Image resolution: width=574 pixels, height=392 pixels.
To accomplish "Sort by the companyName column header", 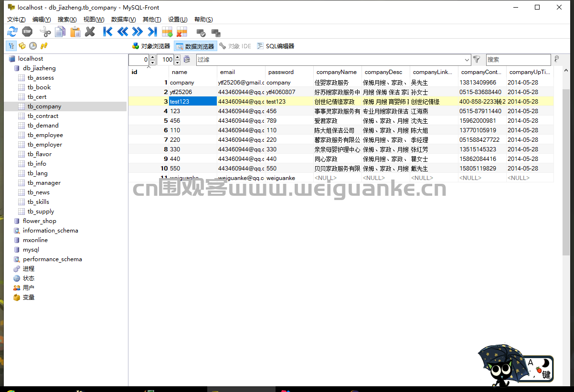I will coord(337,72).
